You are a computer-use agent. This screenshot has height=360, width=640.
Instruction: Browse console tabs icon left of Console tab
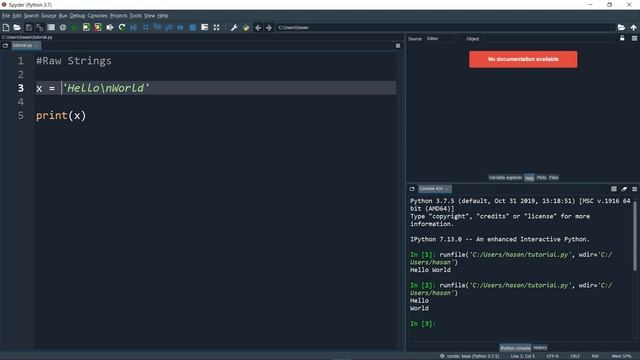(x=412, y=189)
